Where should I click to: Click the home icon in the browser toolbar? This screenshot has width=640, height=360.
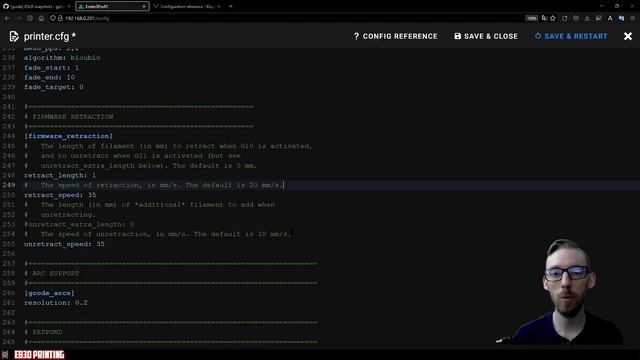click(x=41, y=18)
